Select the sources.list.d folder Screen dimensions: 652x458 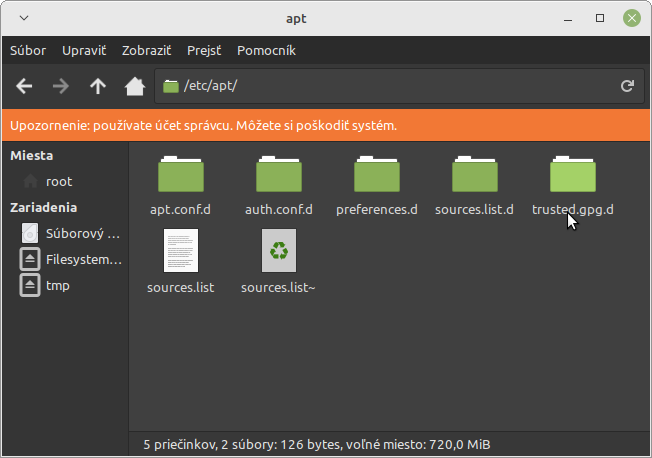[x=474, y=175]
